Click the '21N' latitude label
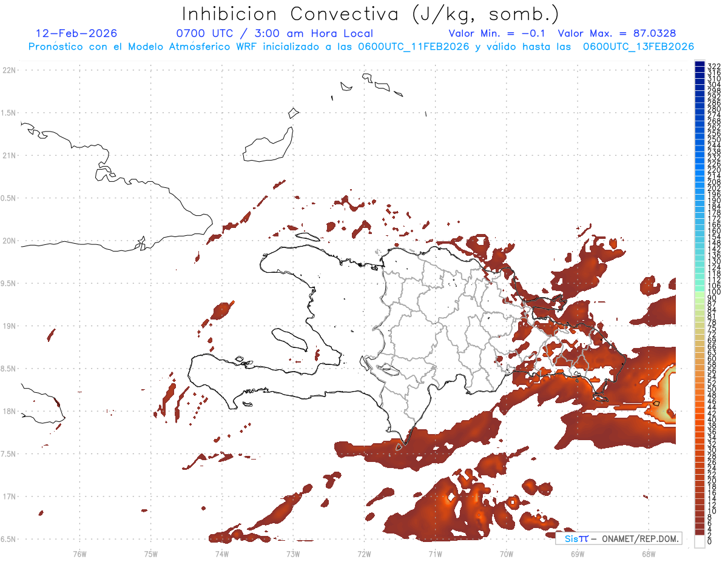The image size is (728, 562). 9,156
